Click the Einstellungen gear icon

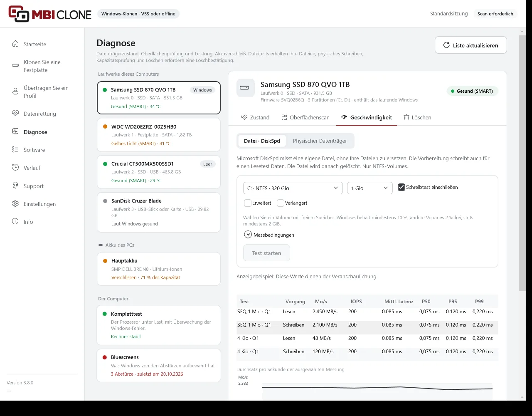(x=15, y=204)
